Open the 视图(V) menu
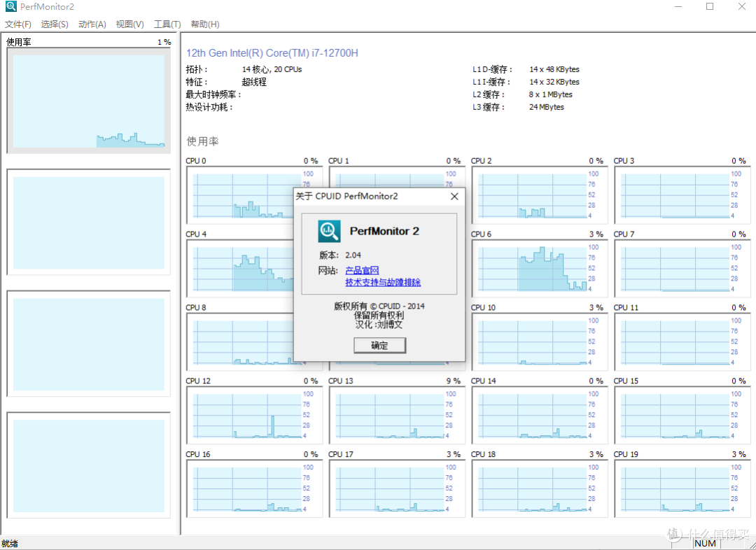 click(130, 24)
